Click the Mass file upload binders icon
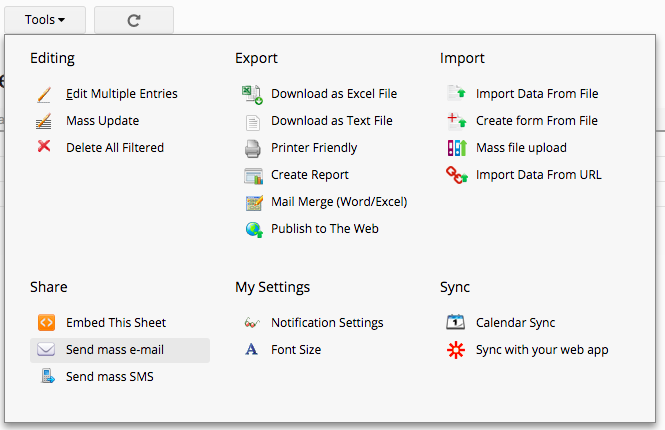The image size is (665, 430). (457, 148)
